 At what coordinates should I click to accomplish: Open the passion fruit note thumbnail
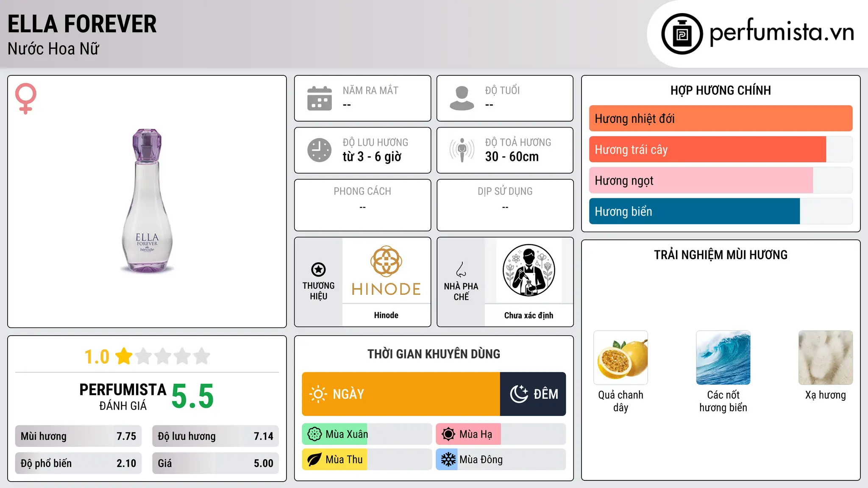(621, 358)
